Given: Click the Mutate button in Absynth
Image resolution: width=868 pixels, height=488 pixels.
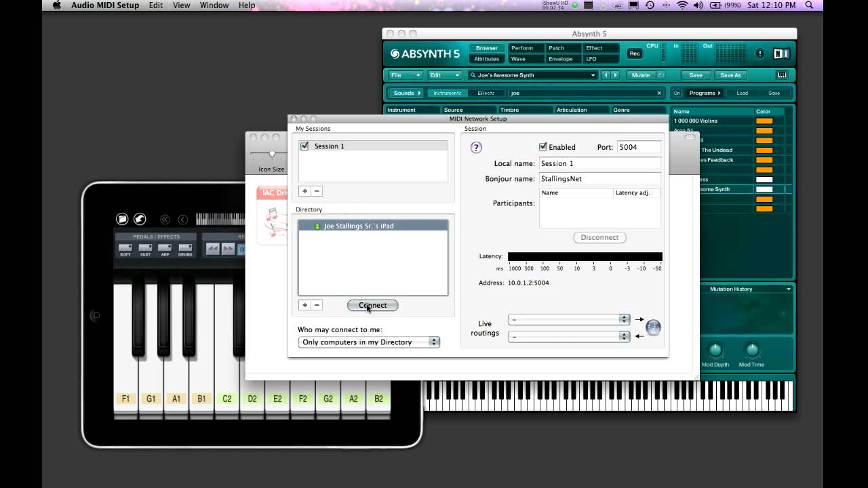Looking at the screenshot, I should click(640, 75).
